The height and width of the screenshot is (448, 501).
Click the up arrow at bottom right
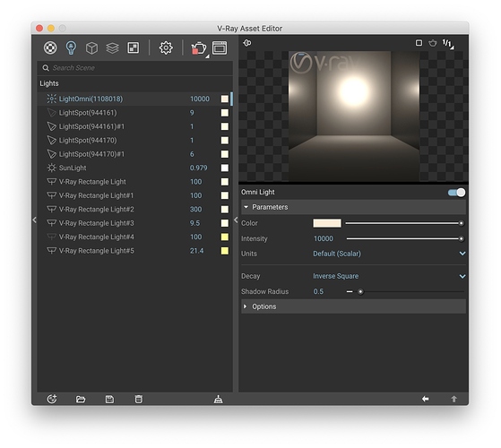click(x=453, y=399)
